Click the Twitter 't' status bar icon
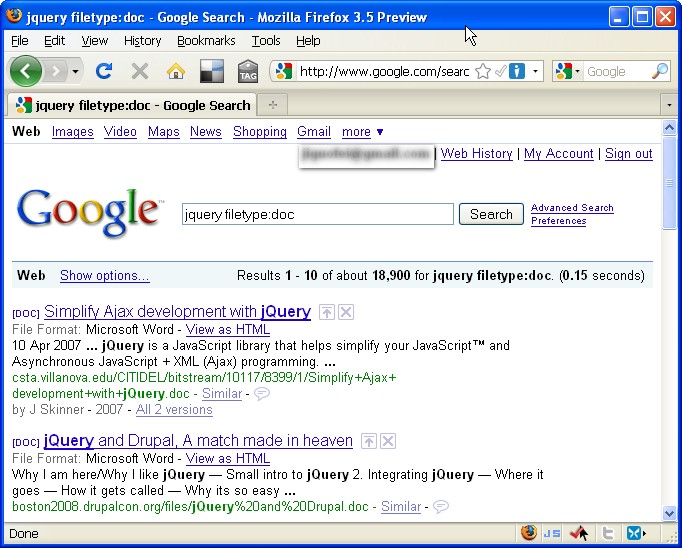This screenshot has height=548, width=682. [608, 533]
